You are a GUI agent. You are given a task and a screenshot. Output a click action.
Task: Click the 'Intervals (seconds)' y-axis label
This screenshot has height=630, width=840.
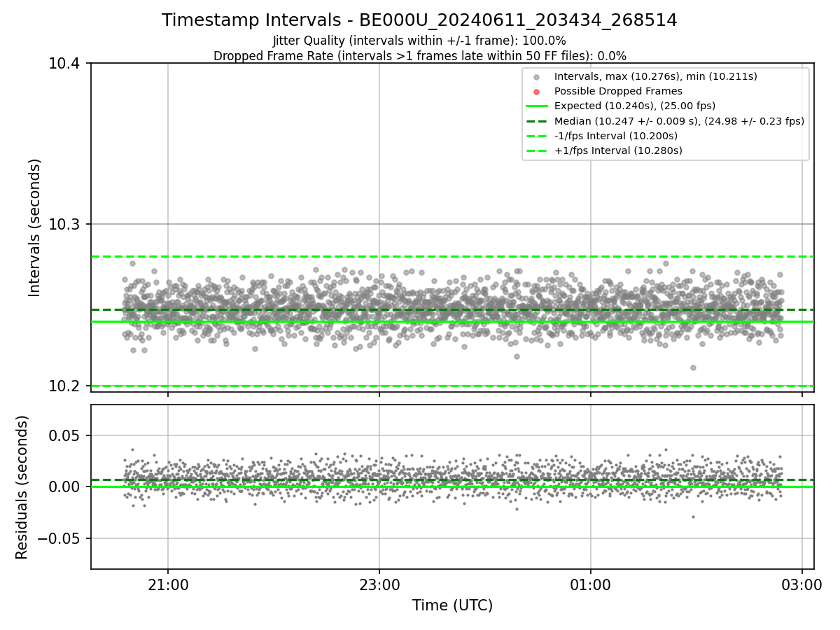pos(35,227)
